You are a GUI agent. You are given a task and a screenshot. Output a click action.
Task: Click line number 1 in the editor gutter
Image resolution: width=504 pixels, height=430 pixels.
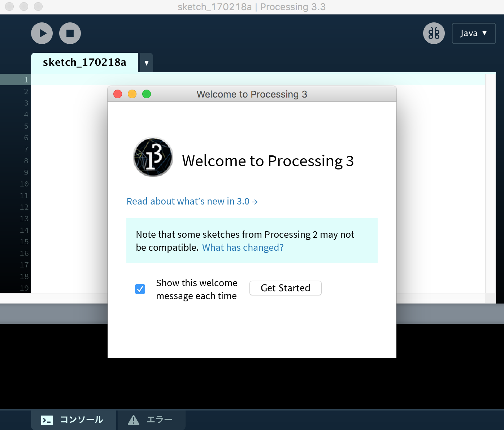tap(26, 80)
